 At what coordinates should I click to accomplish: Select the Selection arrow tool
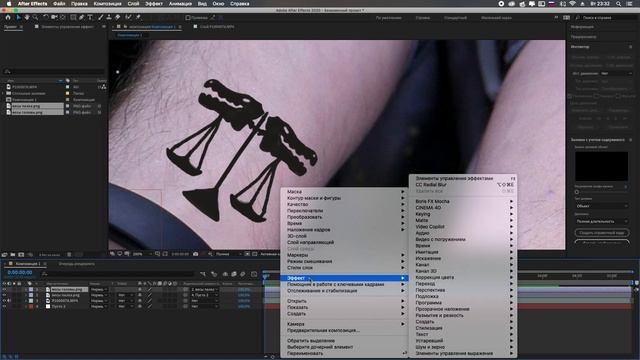pyautogui.click(x=18, y=18)
